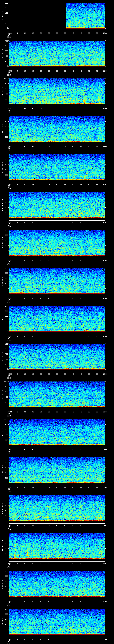Select the spectrogram panel starting at 1:09:00
114x644 pixels.
tap(57, 16)
